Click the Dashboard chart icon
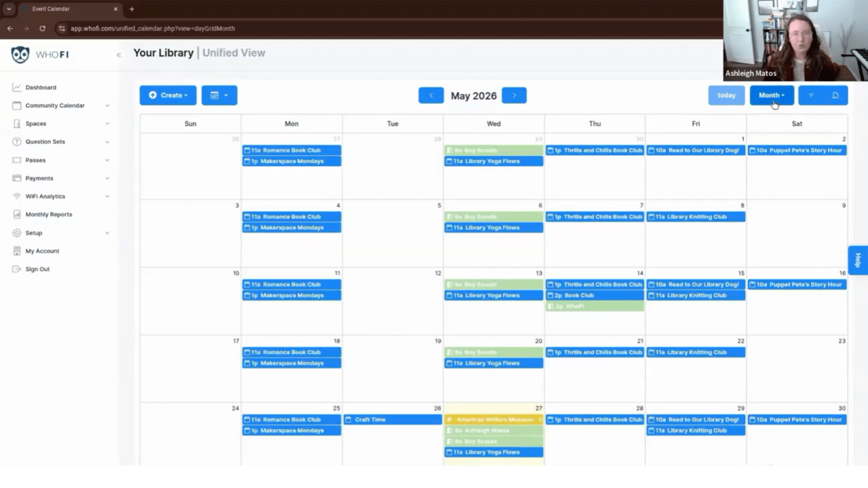868x488 pixels. [17, 87]
